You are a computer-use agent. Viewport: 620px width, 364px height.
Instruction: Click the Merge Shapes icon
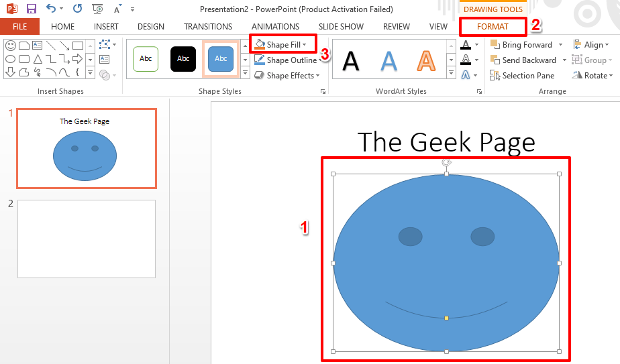coord(105,74)
